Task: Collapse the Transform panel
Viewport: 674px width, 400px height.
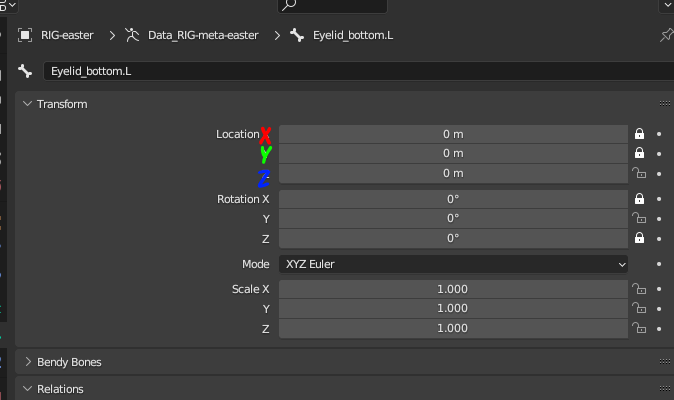Action: pyautogui.click(x=28, y=104)
